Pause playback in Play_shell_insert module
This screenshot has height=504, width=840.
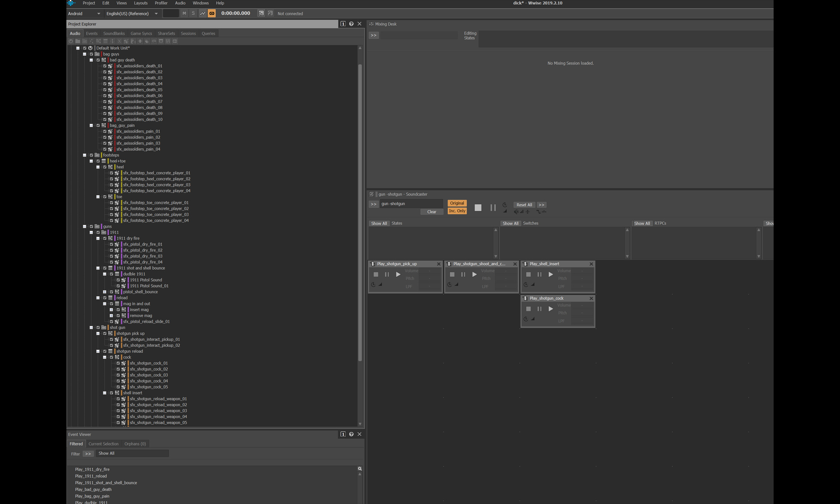coord(539,275)
